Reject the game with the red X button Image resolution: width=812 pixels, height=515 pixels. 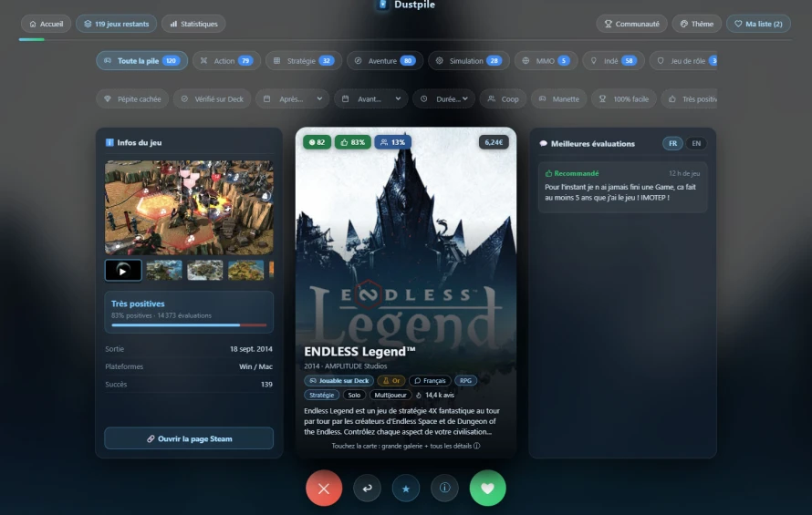coord(324,488)
